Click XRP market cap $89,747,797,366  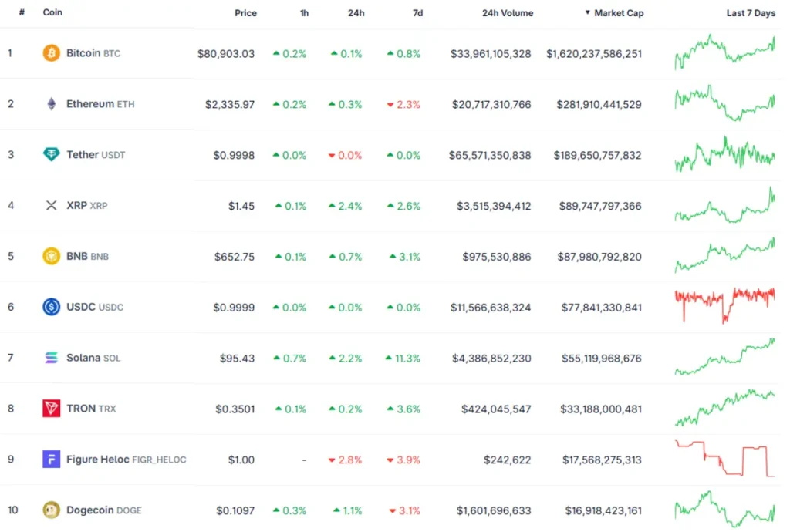[600, 206]
